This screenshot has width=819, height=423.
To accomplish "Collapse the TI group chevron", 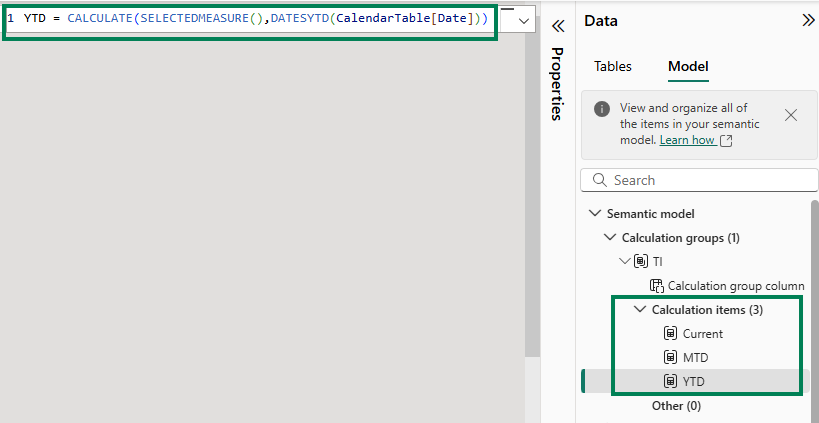I will pos(625,261).
